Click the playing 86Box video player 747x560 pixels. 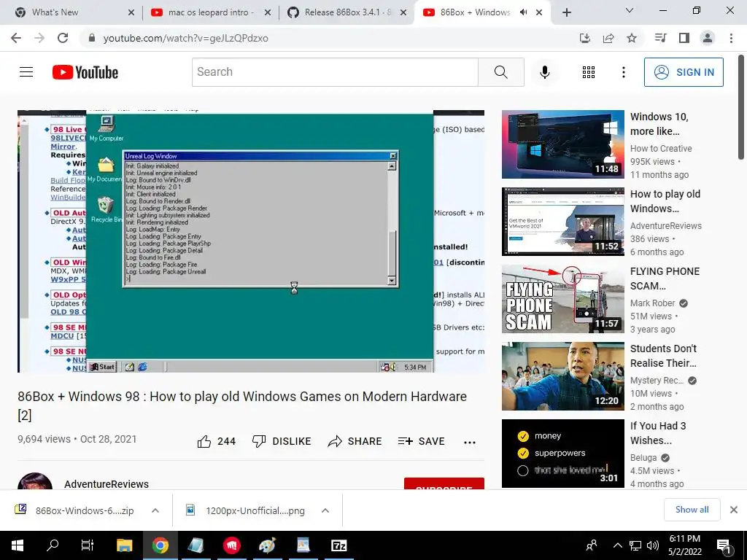point(251,241)
